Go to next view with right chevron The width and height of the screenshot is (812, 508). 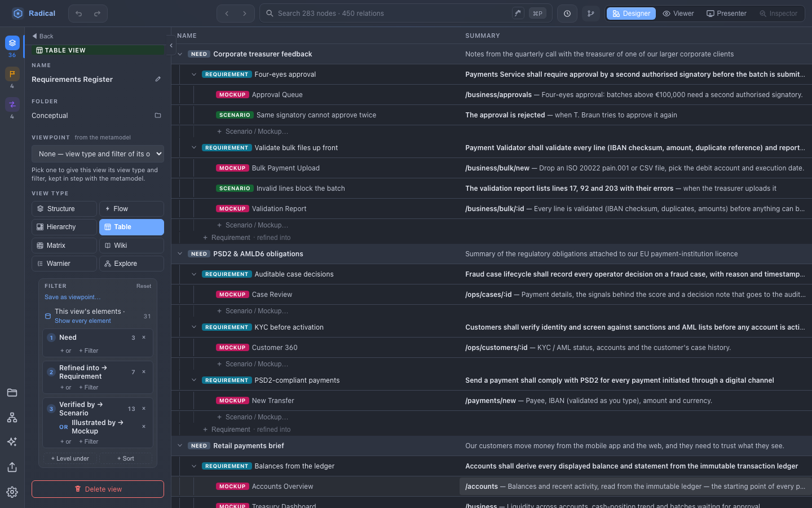245,14
